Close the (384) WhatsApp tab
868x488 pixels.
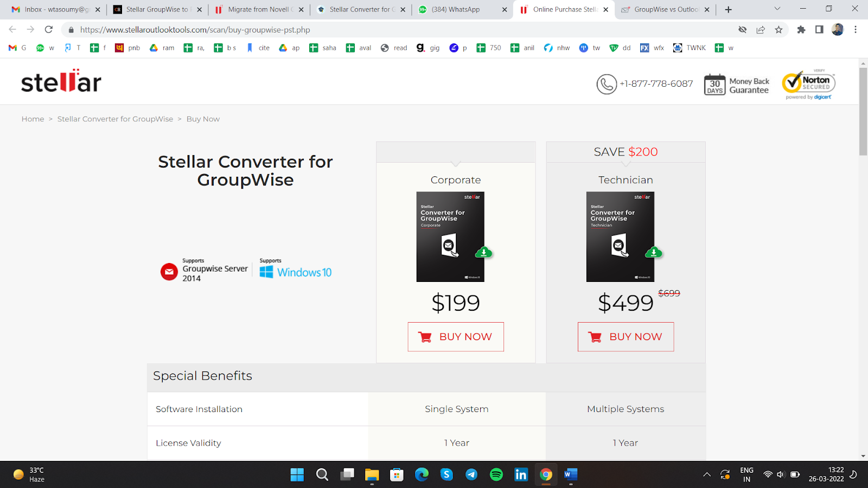(x=505, y=9)
